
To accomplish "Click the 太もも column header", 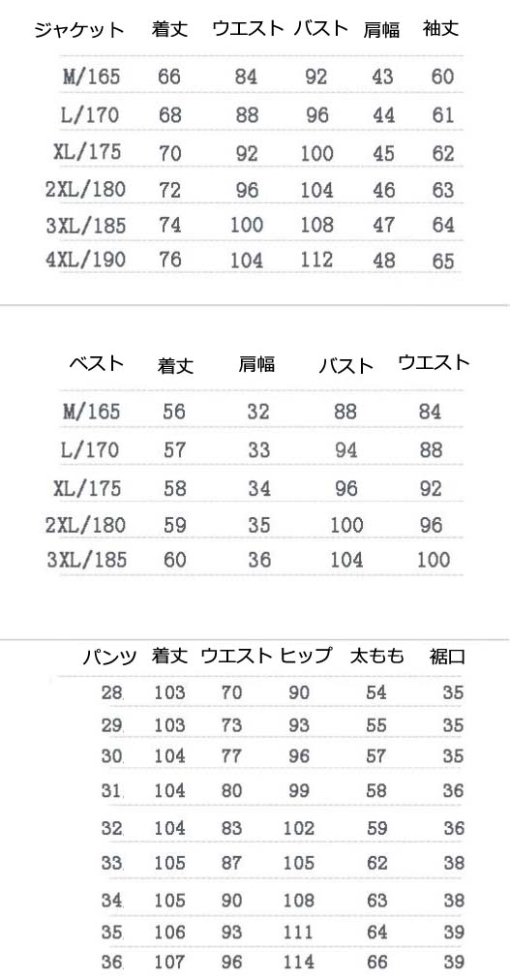I will 377,657.
